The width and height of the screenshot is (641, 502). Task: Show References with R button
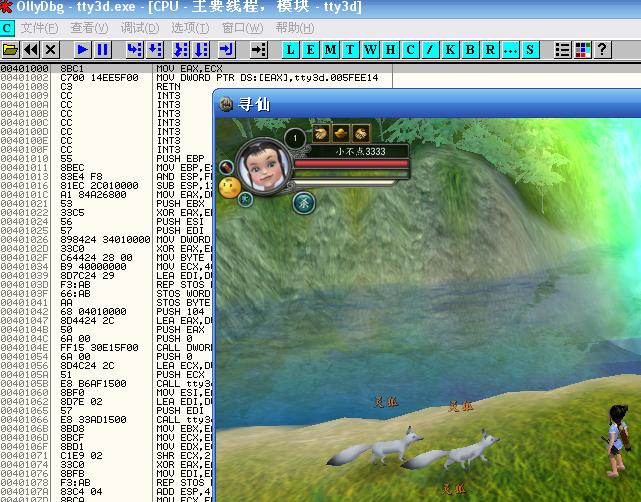coord(490,50)
